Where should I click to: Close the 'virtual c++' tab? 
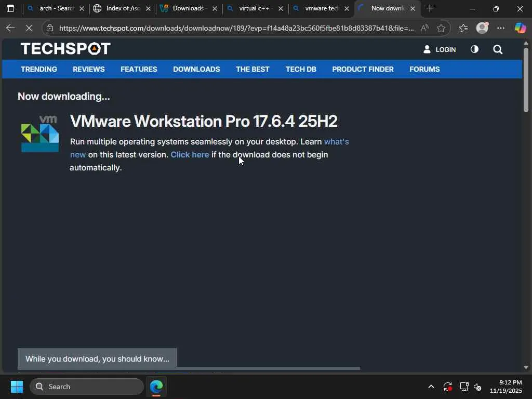(281, 9)
